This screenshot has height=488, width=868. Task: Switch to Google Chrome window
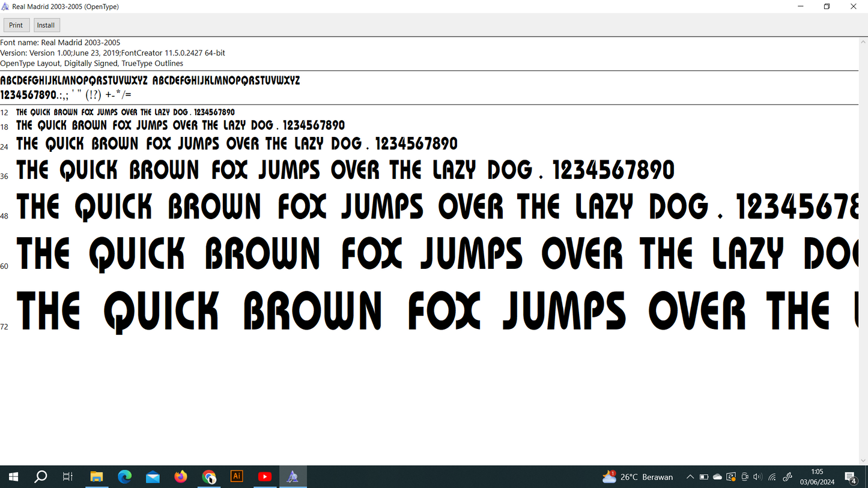click(209, 477)
